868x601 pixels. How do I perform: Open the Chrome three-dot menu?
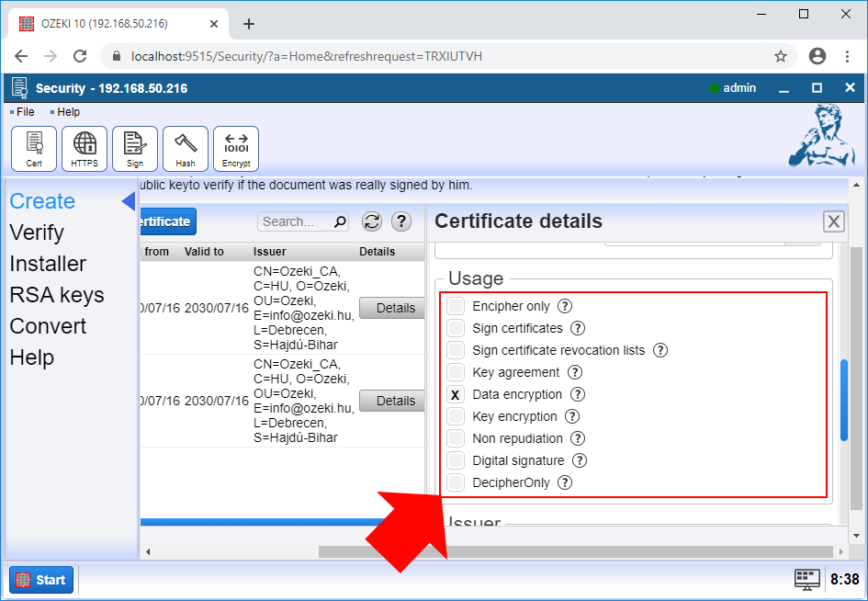point(848,56)
